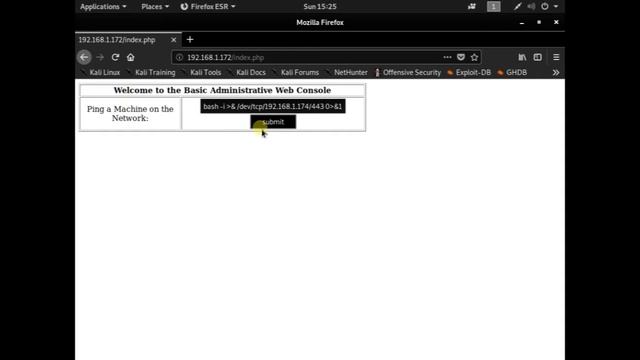
Task: Open page actions three-dot menu
Action: [x=447, y=57]
